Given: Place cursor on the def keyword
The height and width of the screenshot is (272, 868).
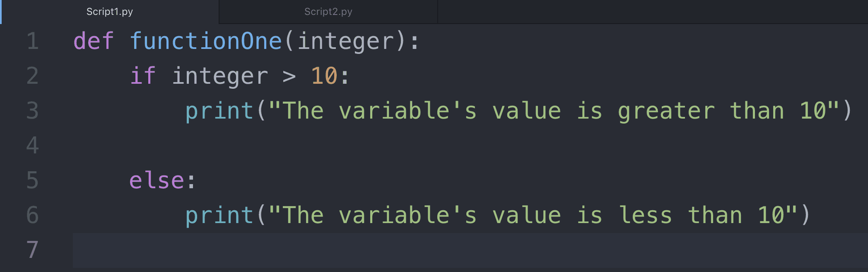Looking at the screenshot, I should point(94,41).
